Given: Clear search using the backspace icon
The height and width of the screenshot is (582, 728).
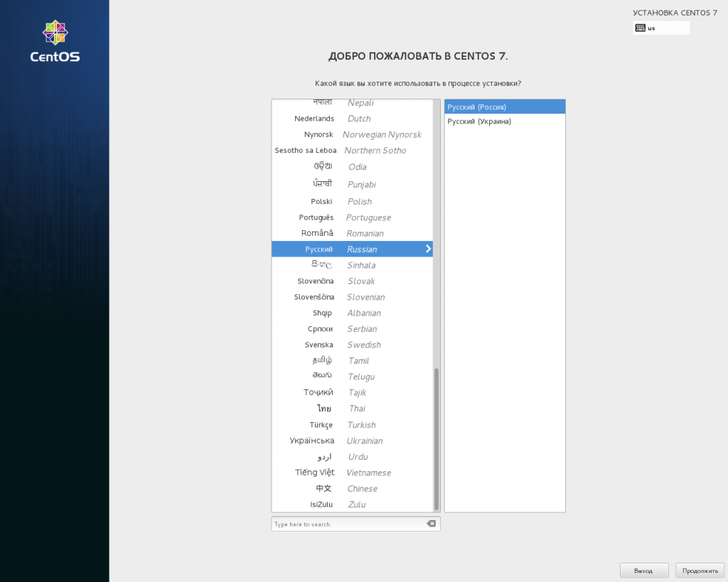Looking at the screenshot, I should coord(431,524).
